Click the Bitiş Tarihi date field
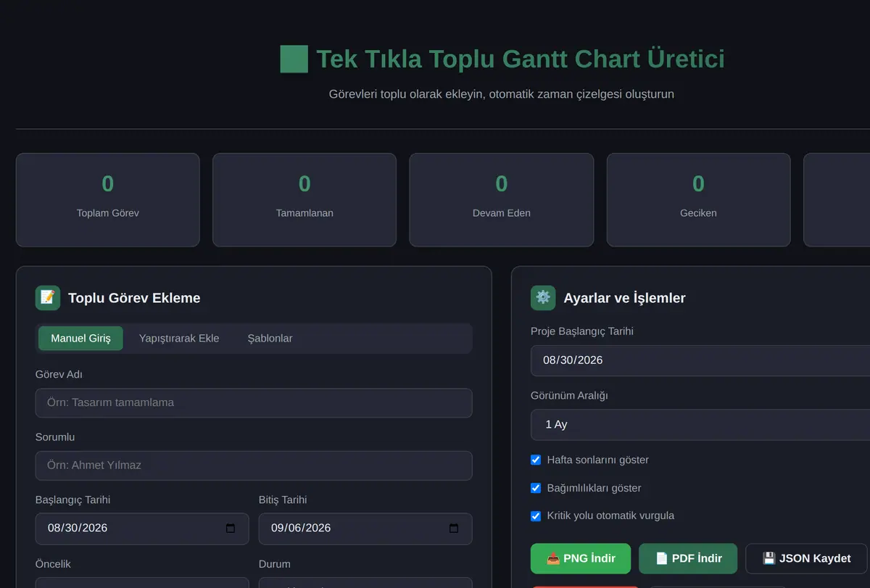The height and width of the screenshot is (588, 870). 365,529
